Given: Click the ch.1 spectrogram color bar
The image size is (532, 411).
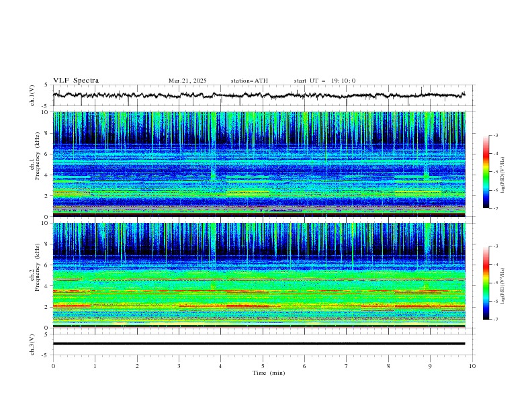Looking at the screenshot, I should (x=486, y=172).
